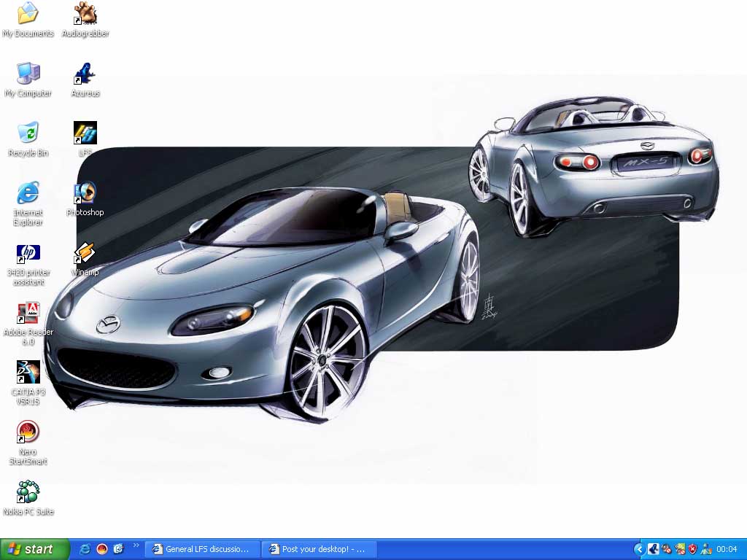Image resolution: width=747 pixels, height=560 pixels.
Task: Click the green tray icon with red badge
Action: tap(680, 550)
